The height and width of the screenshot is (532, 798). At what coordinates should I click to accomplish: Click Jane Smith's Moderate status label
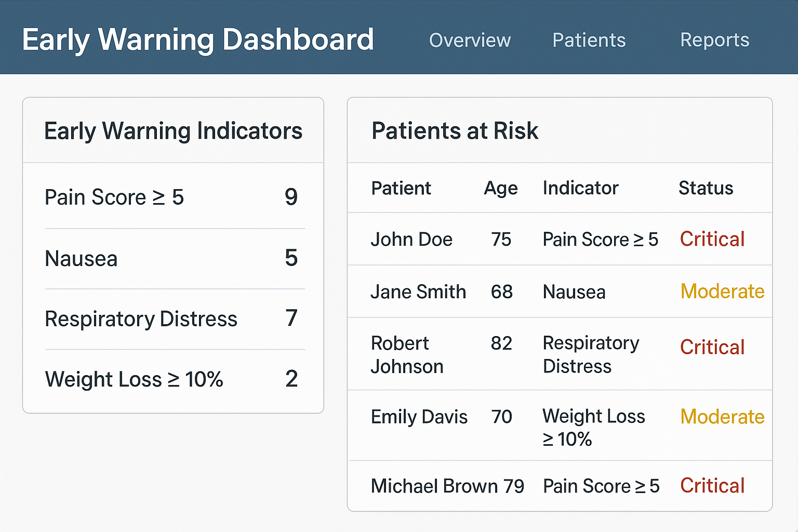(x=722, y=292)
